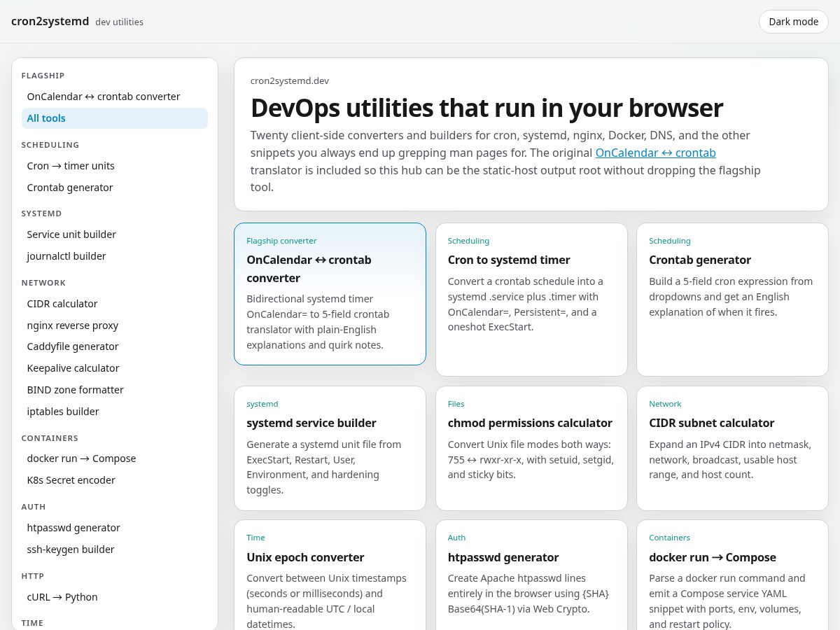Click the CONTAINERS section header in sidebar

[50, 438]
